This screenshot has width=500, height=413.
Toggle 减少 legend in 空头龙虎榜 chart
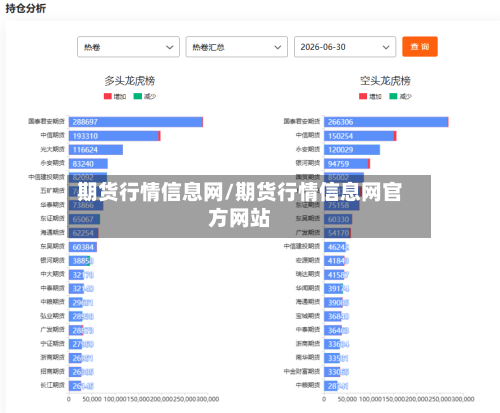(x=400, y=96)
